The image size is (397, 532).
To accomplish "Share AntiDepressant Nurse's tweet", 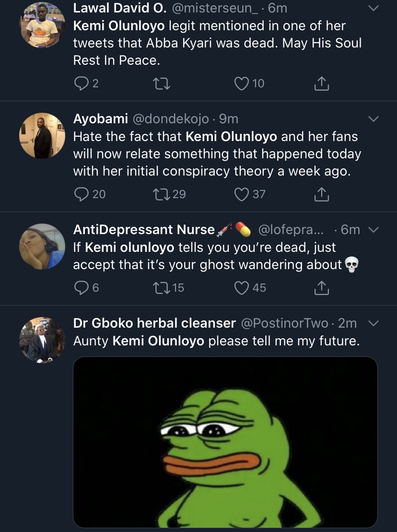I will tap(321, 288).
